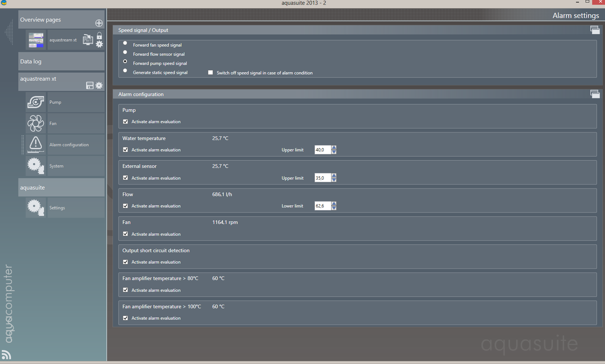The image size is (605, 364).
Task: Collapse the aquasuite section header
Action: pos(61,187)
